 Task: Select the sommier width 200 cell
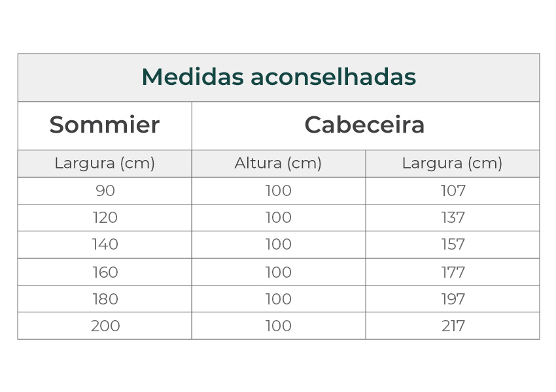105,325
